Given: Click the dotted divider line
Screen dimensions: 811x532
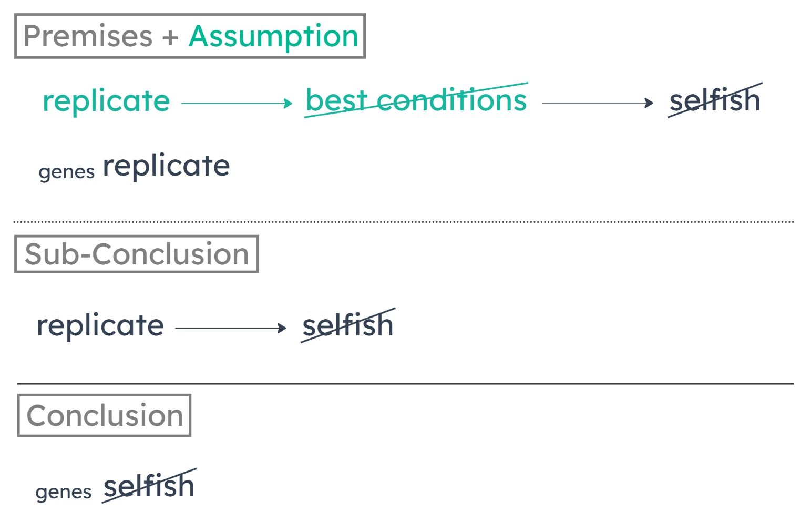Looking at the screenshot, I should [x=404, y=222].
